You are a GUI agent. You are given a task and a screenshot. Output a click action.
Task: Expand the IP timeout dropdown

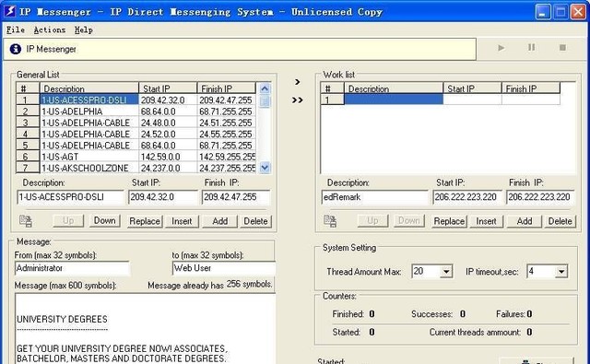[x=561, y=271]
